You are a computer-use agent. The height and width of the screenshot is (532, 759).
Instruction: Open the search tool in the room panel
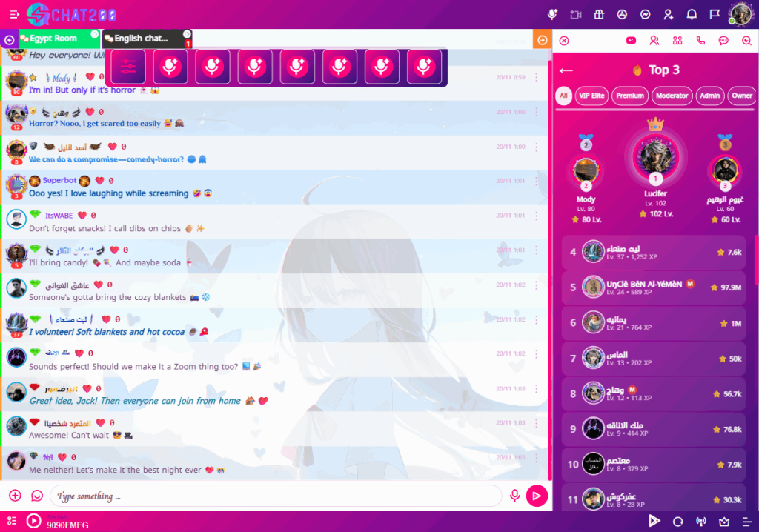(746, 41)
